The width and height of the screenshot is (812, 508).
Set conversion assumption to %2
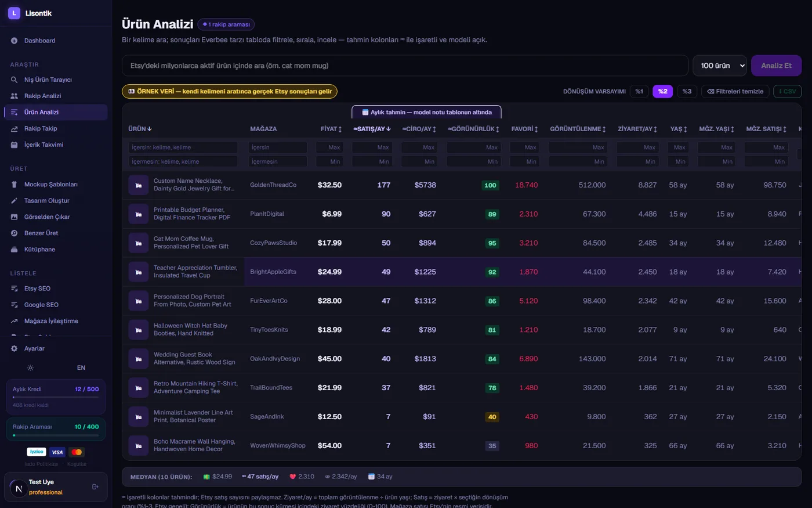[662, 91]
